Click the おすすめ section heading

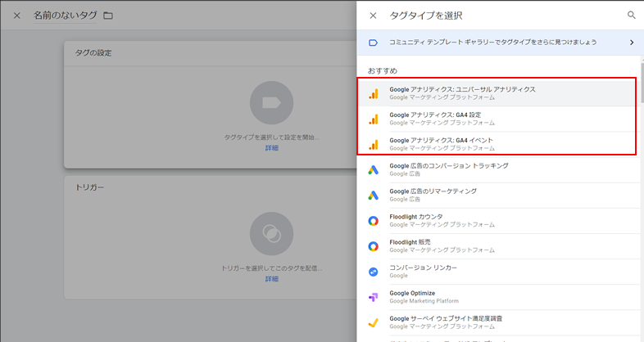(x=383, y=70)
